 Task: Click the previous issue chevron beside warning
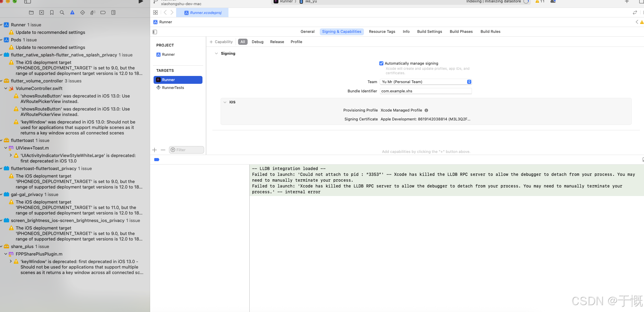(x=637, y=22)
